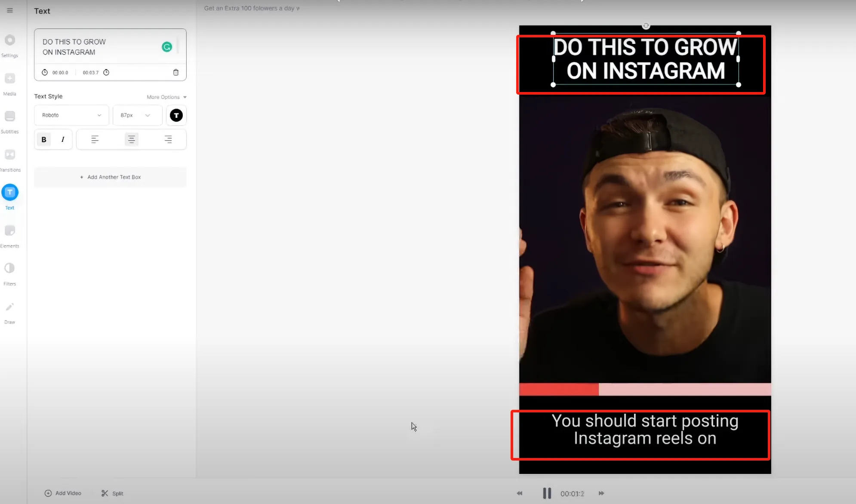This screenshot has width=856, height=504.
Task: Open the Filters sidebar panel
Action: (x=9, y=274)
